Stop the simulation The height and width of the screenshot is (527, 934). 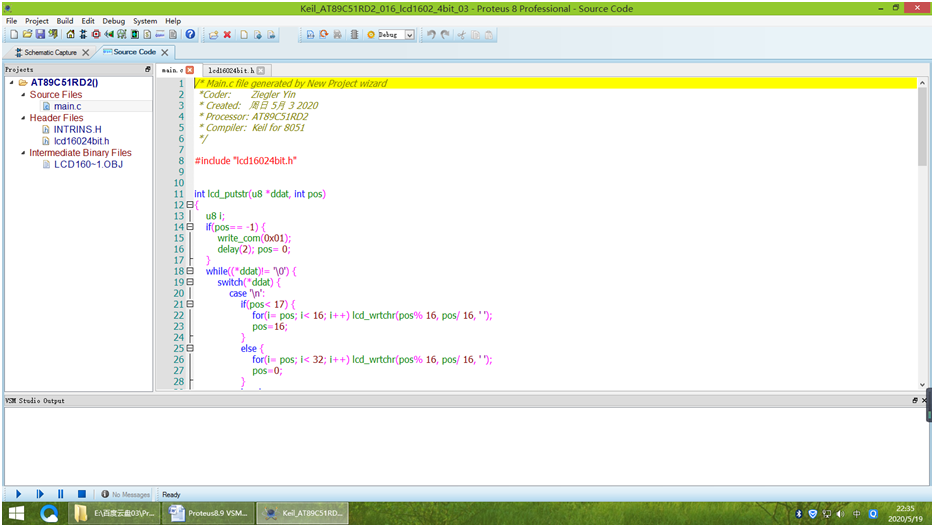click(82, 494)
